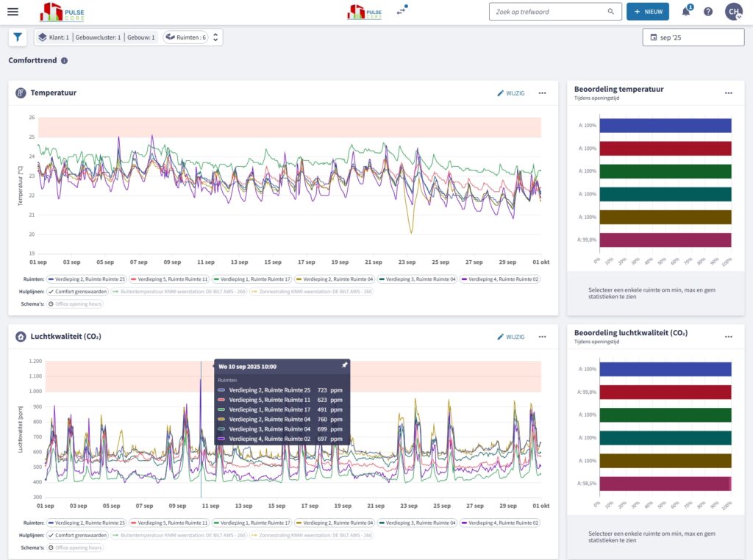Click the NIEUW button
This screenshot has width=753, height=560.
[x=647, y=12]
